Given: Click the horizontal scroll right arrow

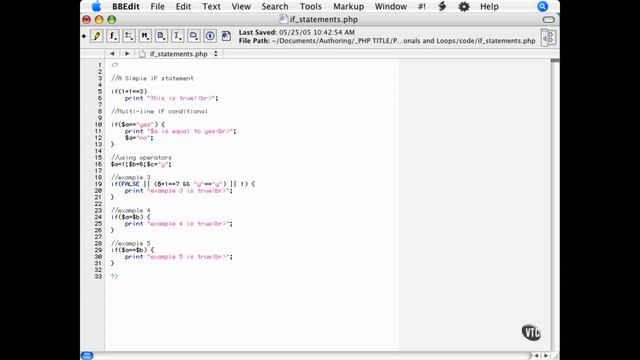Looking at the screenshot, I should tap(546, 356).
